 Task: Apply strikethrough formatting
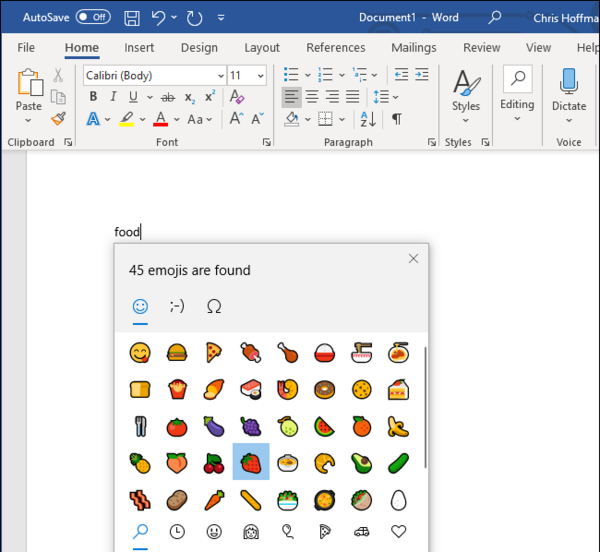click(168, 97)
